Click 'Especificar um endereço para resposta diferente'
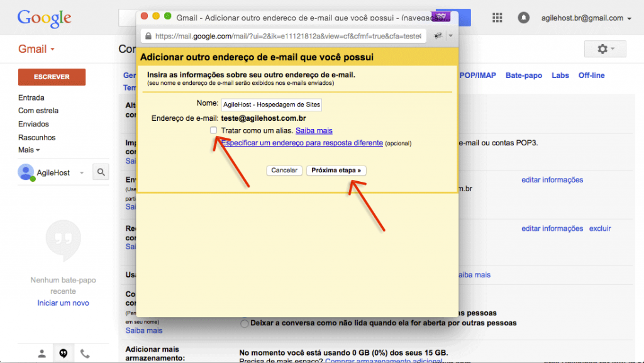The image size is (644, 363). [302, 143]
